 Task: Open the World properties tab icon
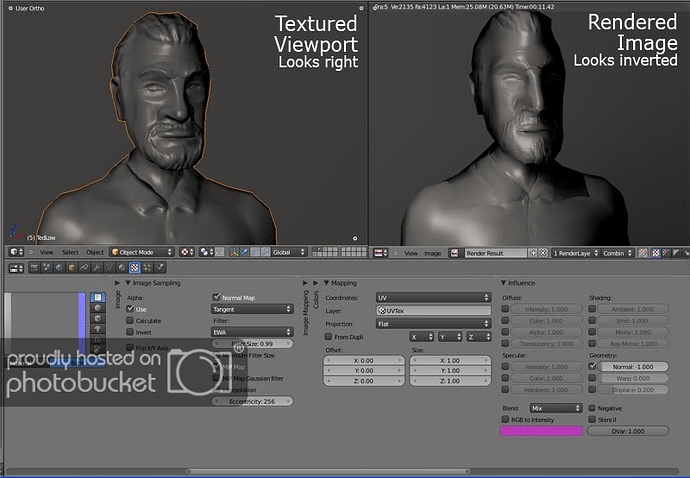tap(59, 268)
